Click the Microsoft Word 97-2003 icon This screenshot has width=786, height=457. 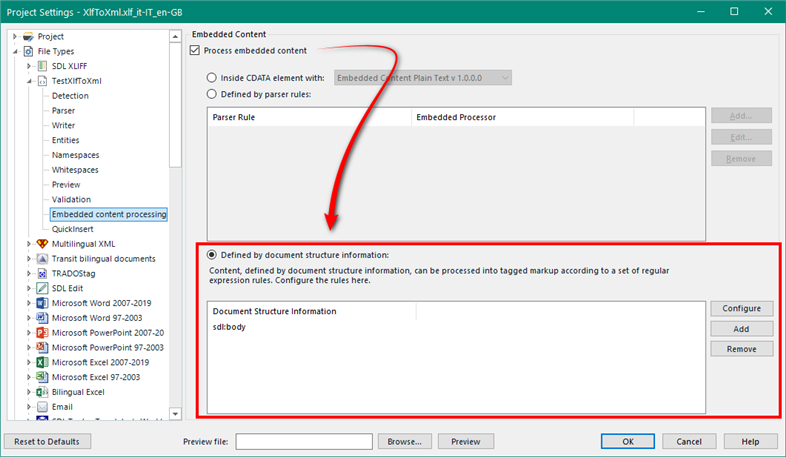coord(43,318)
